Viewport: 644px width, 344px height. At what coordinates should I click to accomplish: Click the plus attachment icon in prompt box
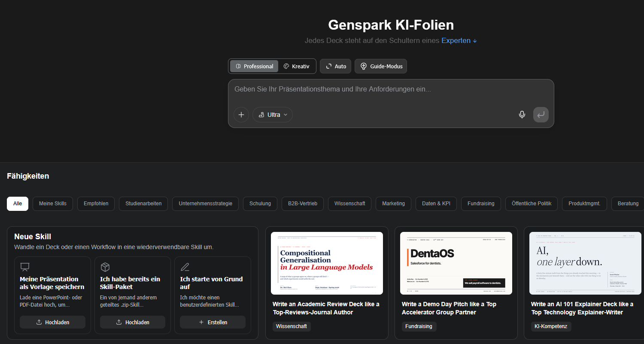(x=241, y=115)
